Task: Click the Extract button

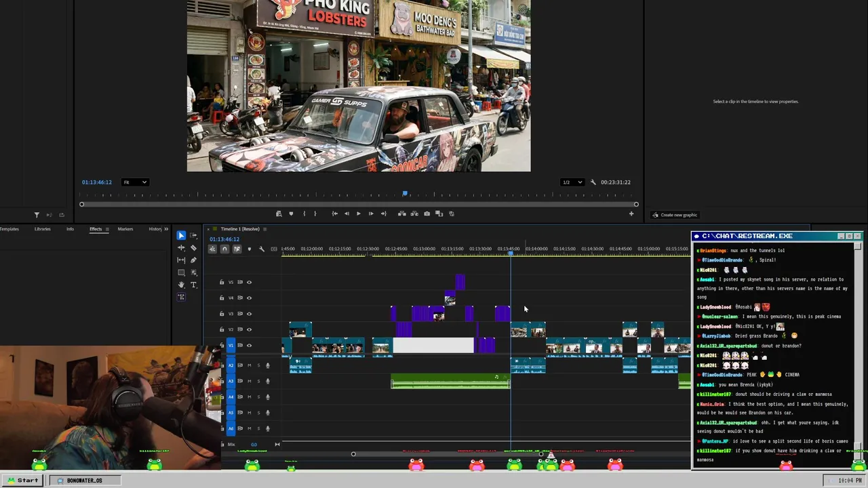Action: (414, 213)
